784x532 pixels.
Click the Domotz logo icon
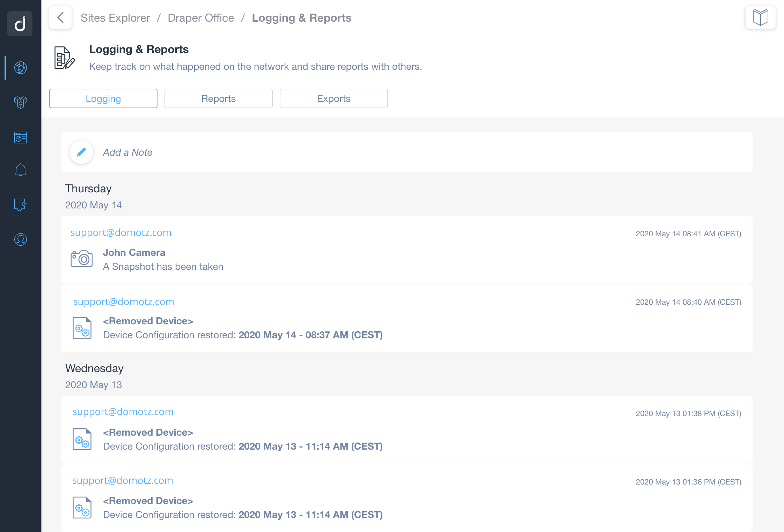tap(20, 24)
